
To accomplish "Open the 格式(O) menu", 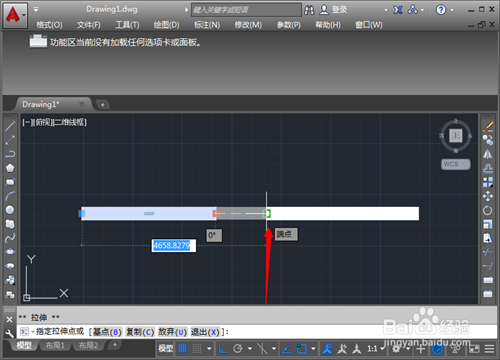I will [49, 25].
